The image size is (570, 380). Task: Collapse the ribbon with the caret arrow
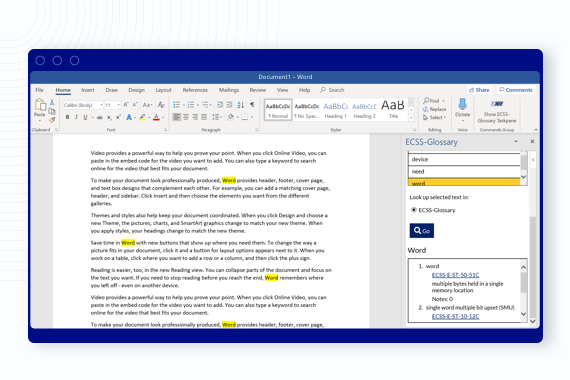536,130
